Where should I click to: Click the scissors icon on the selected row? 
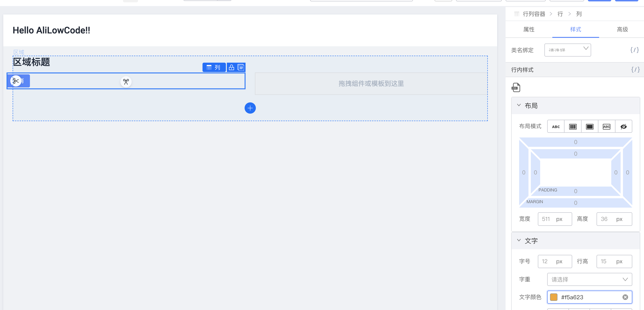[126, 82]
